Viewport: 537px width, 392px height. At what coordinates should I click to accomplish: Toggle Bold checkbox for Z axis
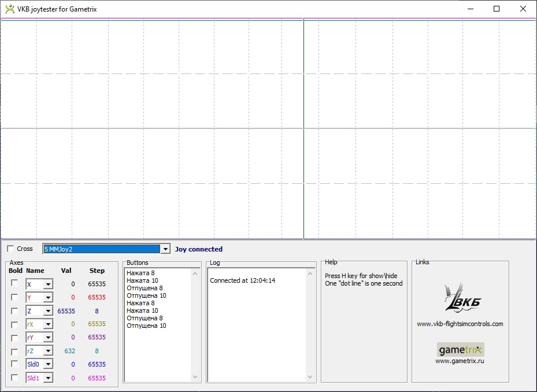click(x=14, y=310)
